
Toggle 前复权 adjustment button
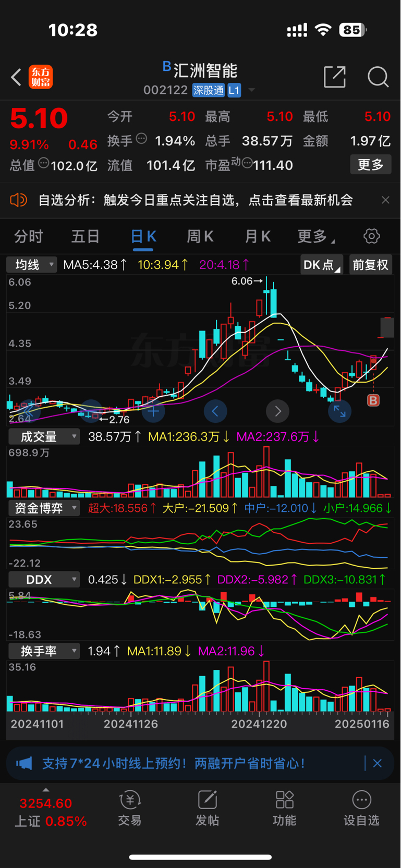[x=370, y=265]
